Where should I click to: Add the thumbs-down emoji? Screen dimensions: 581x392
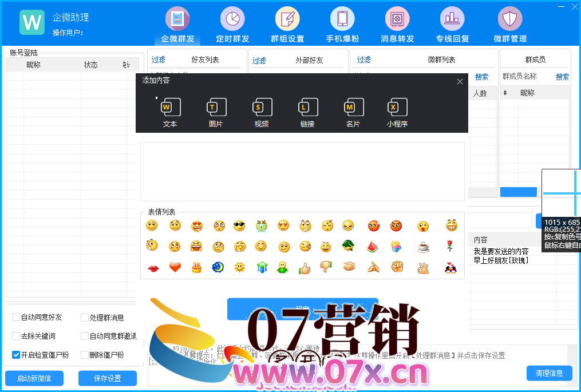[326, 267]
